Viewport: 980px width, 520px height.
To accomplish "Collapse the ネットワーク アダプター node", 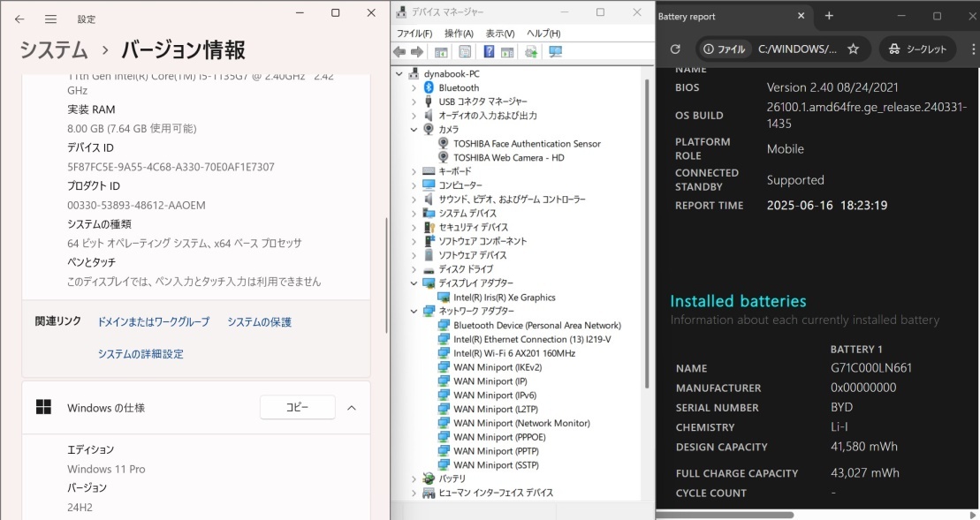I will pyautogui.click(x=412, y=311).
